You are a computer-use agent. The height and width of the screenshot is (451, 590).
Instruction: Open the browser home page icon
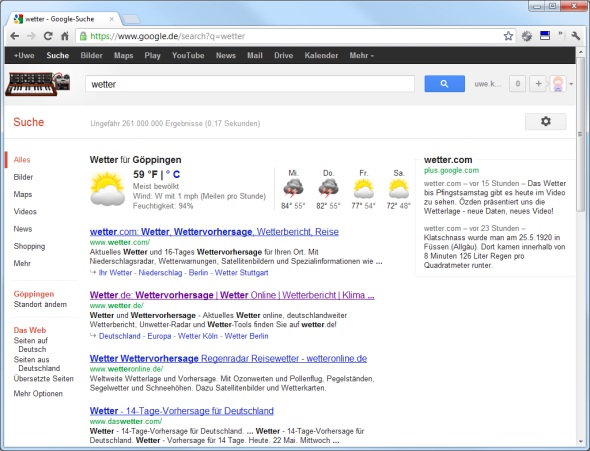65,36
